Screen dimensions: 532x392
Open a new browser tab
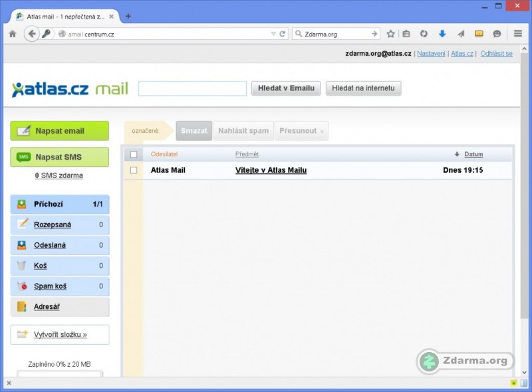[x=128, y=16]
